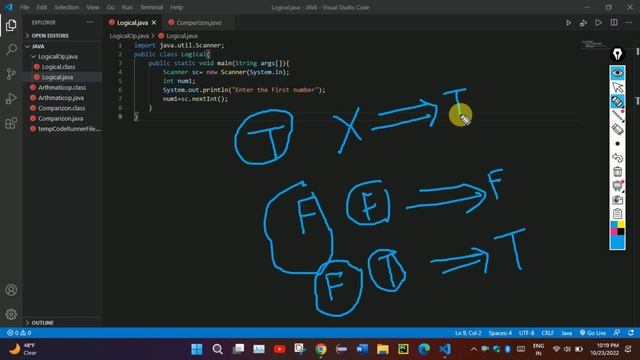640x360 pixels.
Task: Open the errors and warnings indicator
Action: (x=19, y=333)
